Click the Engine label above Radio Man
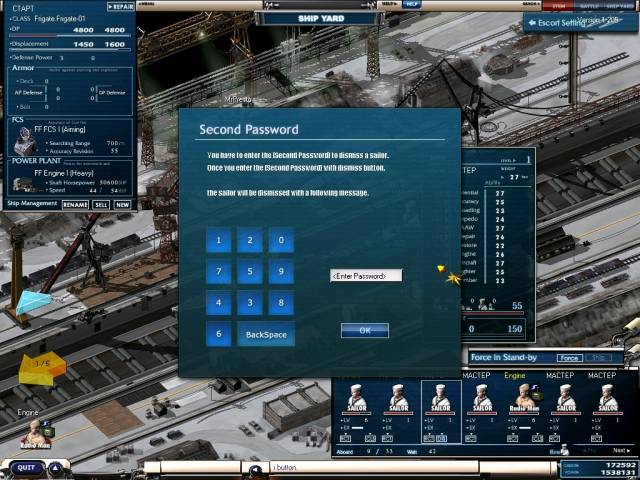This screenshot has height=480, width=640. (28, 412)
